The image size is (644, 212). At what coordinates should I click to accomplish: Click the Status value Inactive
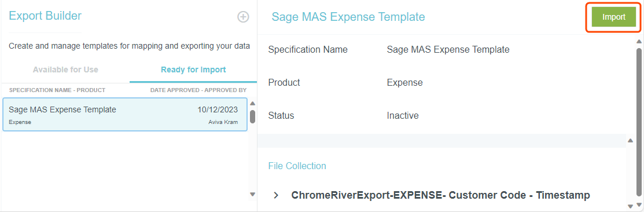tap(403, 116)
